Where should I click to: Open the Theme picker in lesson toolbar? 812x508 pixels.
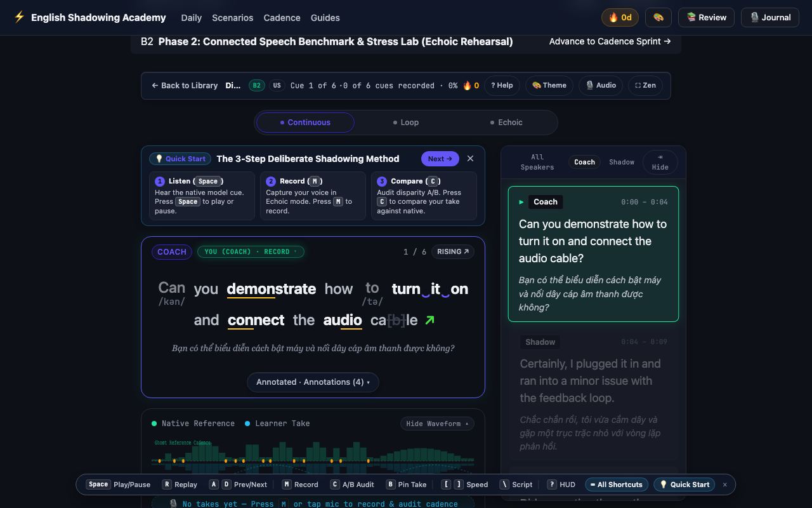point(549,86)
